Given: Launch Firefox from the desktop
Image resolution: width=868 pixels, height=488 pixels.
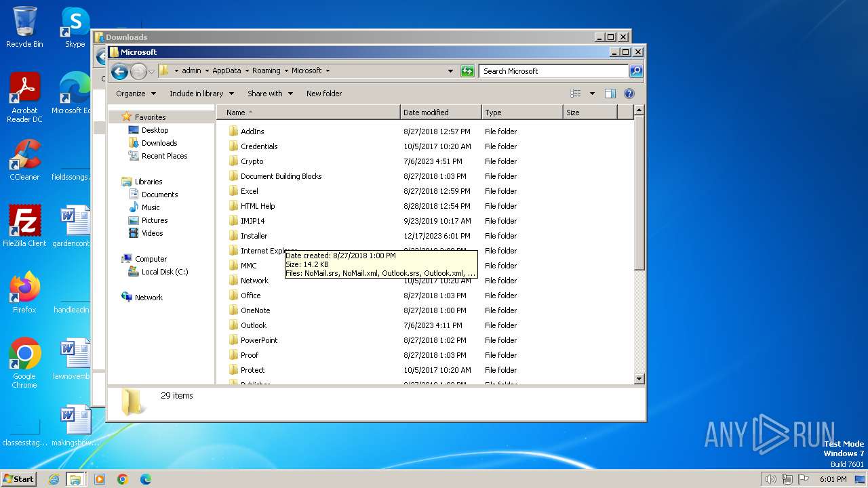Looking at the screenshot, I should [x=24, y=292].
